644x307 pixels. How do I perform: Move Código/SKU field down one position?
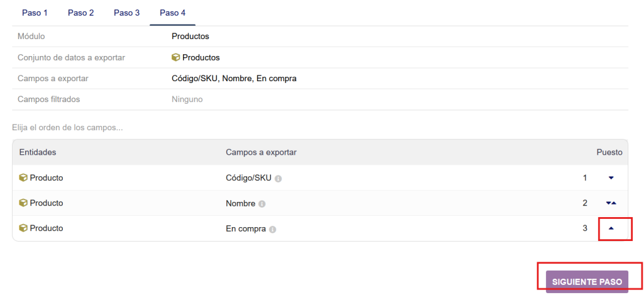tap(611, 178)
